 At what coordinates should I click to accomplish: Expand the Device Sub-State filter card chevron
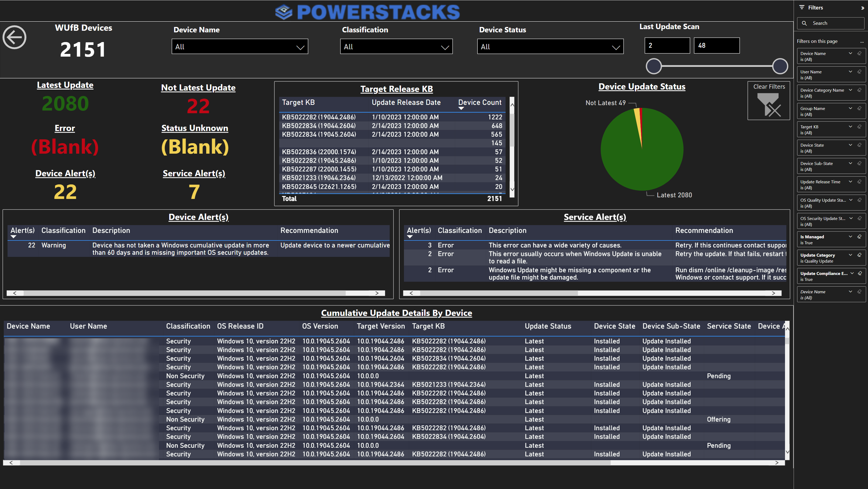click(850, 163)
